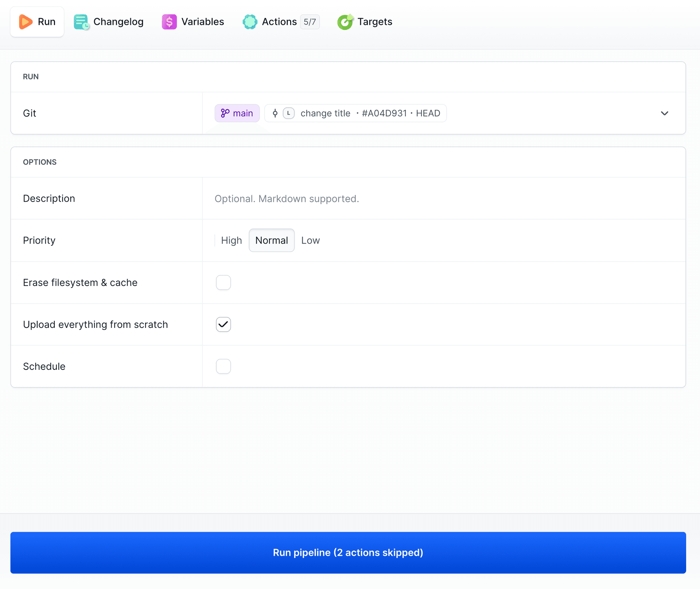Switch to the Variables tab

[193, 22]
